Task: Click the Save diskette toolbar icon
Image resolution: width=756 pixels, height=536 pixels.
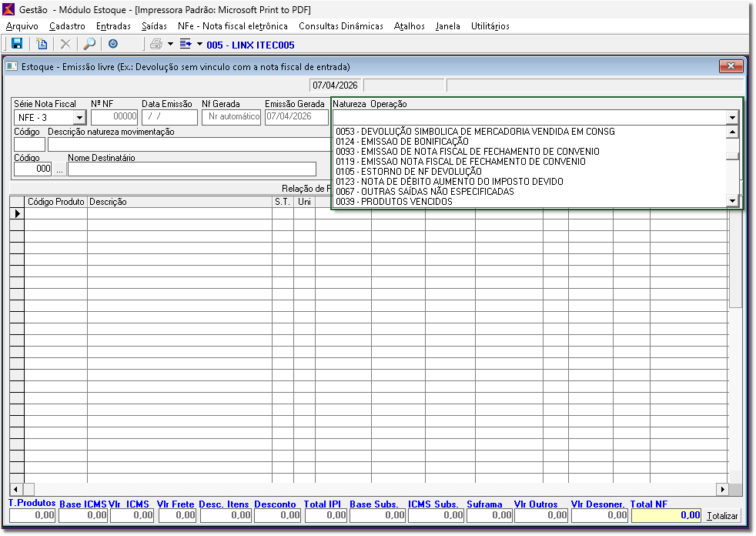Action: 17,45
